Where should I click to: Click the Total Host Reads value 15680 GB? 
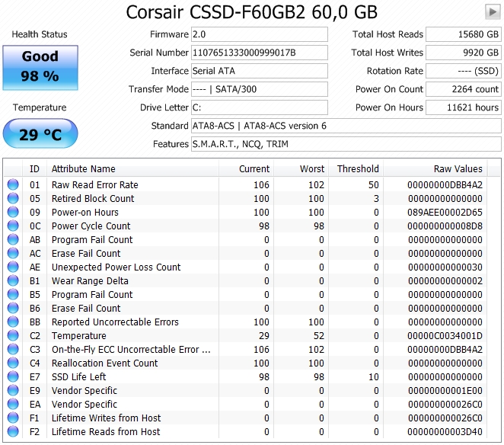coord(464,34)
